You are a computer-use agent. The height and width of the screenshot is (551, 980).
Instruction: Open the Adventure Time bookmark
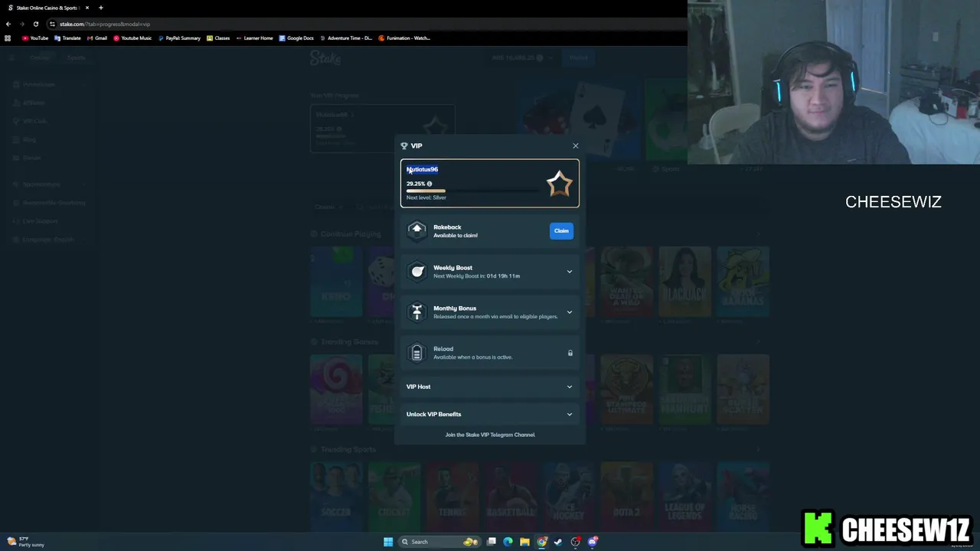click(346, 37)
